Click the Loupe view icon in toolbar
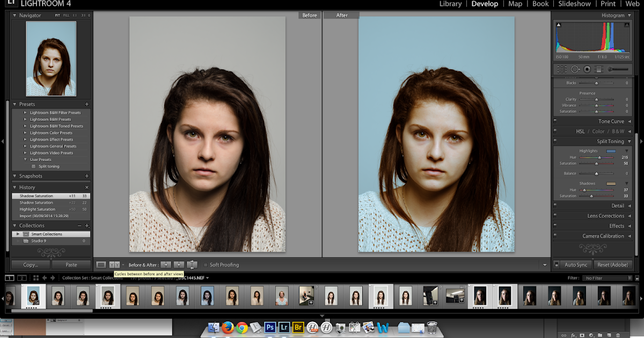Image resolution: width=644 pixels, height=338 pixels. click(101, 264)
